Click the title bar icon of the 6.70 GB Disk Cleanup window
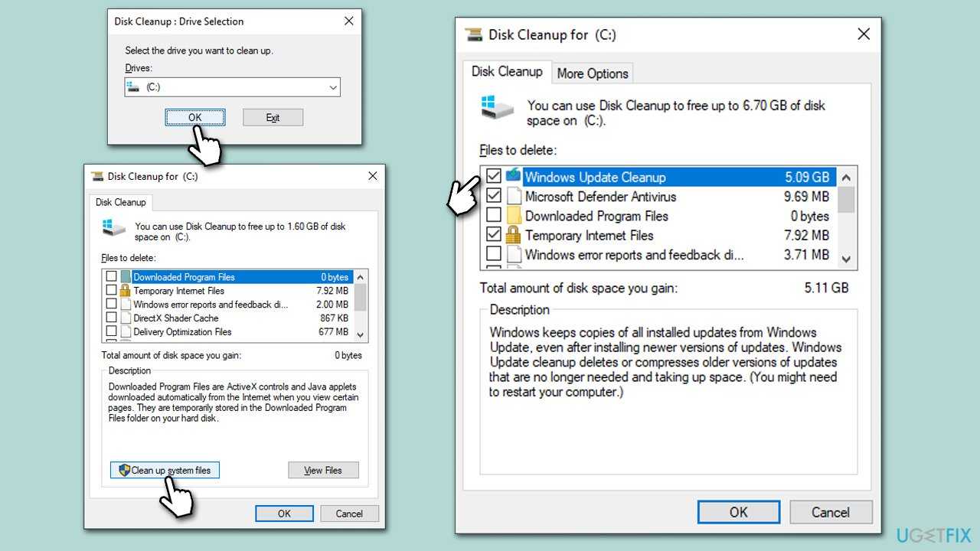 coord(474,34)
